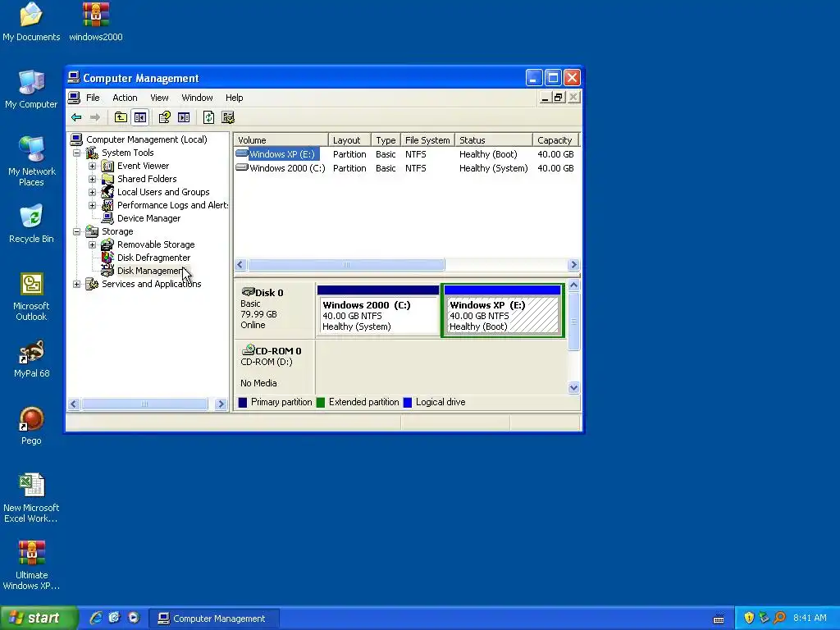This screenshot has height=630, width=840.
Task: Click tree pane scrollbar right arrow
Action: 221,404
